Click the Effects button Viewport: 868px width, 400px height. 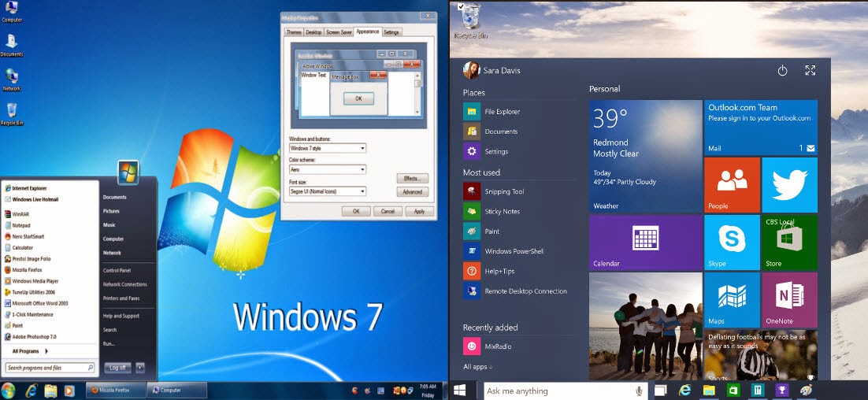coord(413,179)
